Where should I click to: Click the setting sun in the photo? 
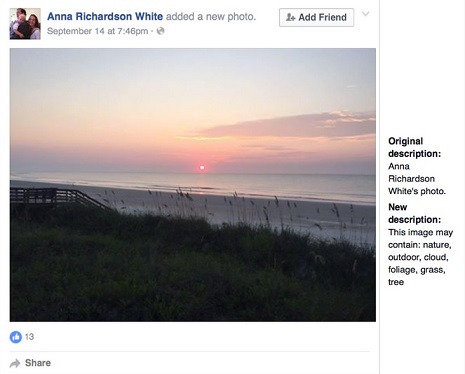[202, 168]
